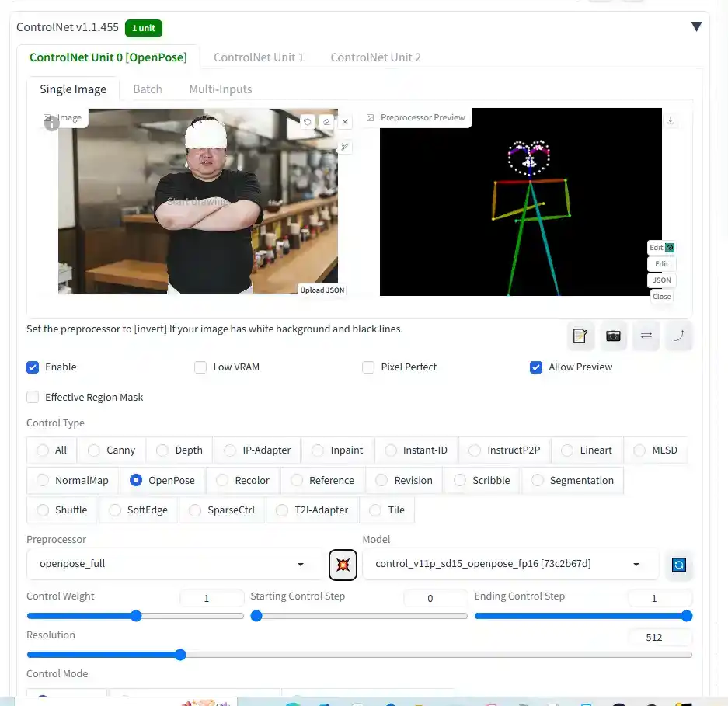The width and height of the screenshot is (728, 706).
Task: Open the Preprocessor openpose_full dropdown
Action: [175, 564]
